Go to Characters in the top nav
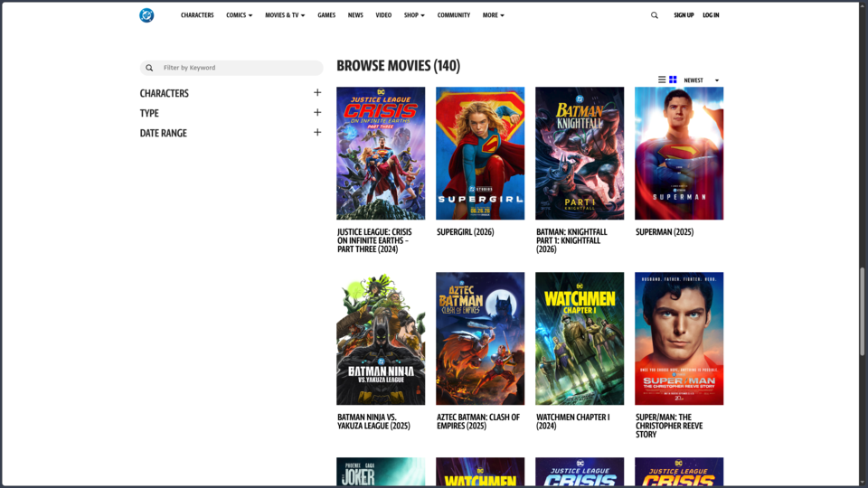Viewport: 868px width, 488px height. click(197, 15)
